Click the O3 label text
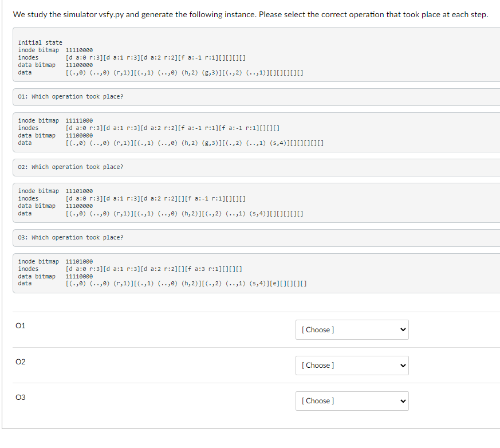 (21, 397)
